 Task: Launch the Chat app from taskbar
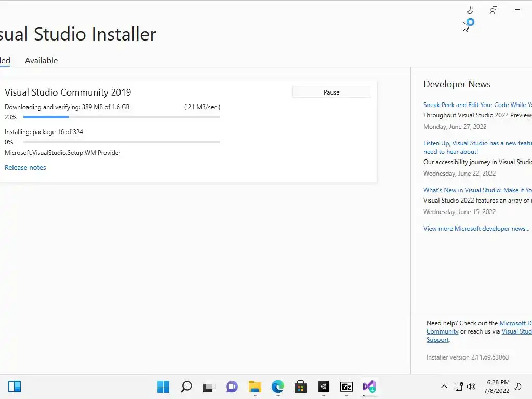(x=232, y=387)
